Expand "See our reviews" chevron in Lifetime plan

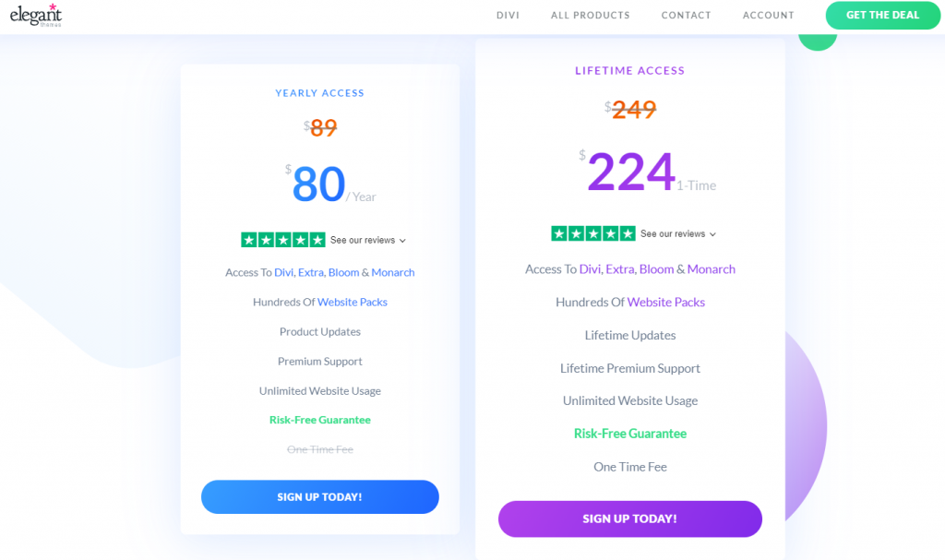[x=713, y=234]
